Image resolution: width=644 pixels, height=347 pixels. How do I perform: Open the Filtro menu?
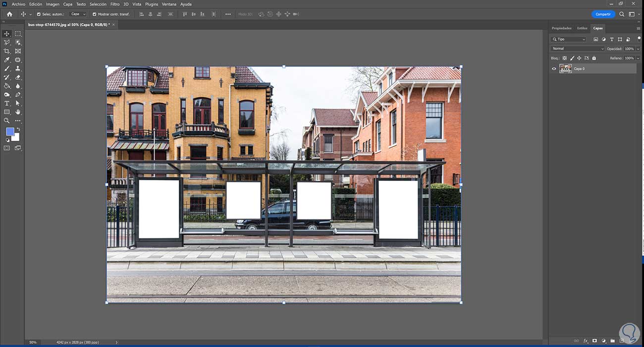tap(114, 4)
